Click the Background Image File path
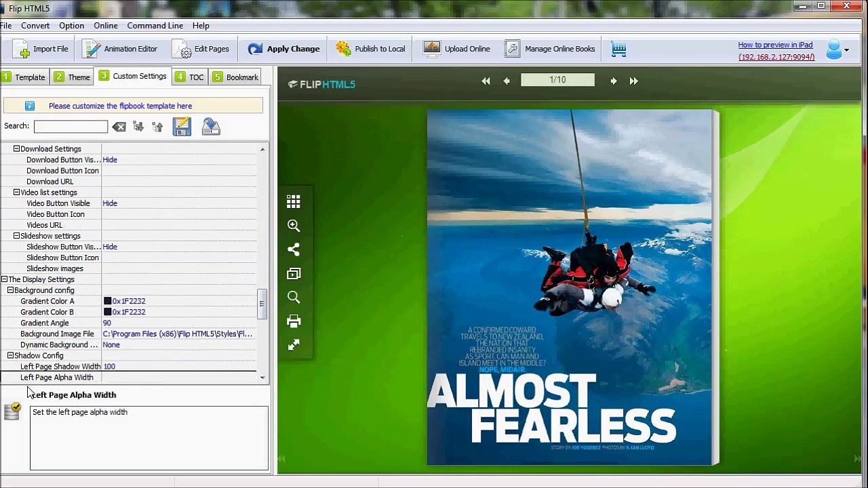 coord(178,333)
